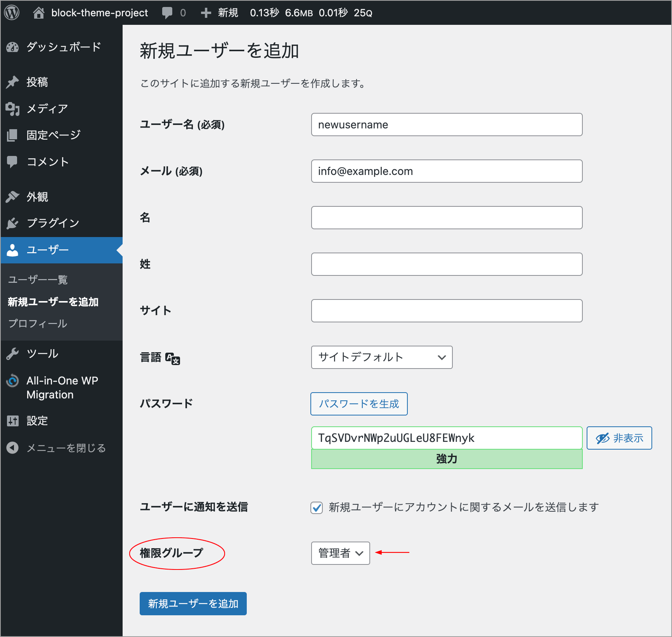Click the メディア icon in sidebar
The height and width of the screenshot is (637, 672).
(12, 109)
